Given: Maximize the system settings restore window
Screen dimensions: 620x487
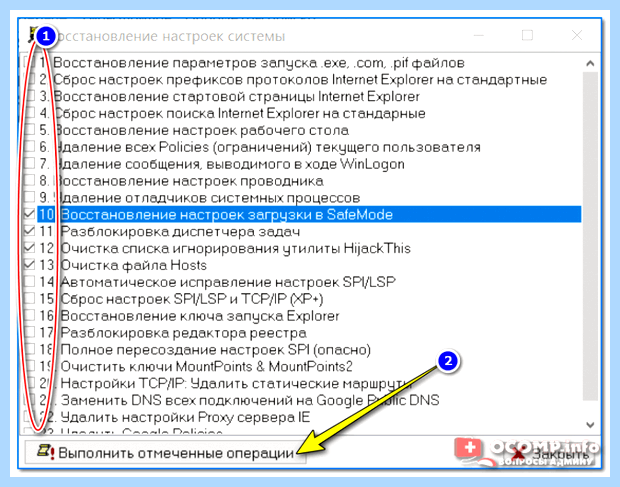Looking at the screenshot, I should click(x=527, y=36).
